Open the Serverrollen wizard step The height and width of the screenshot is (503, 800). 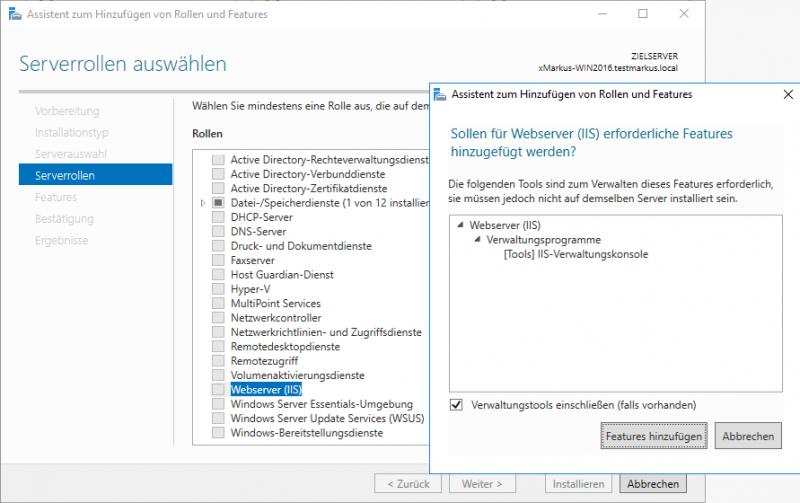[65, 175]
